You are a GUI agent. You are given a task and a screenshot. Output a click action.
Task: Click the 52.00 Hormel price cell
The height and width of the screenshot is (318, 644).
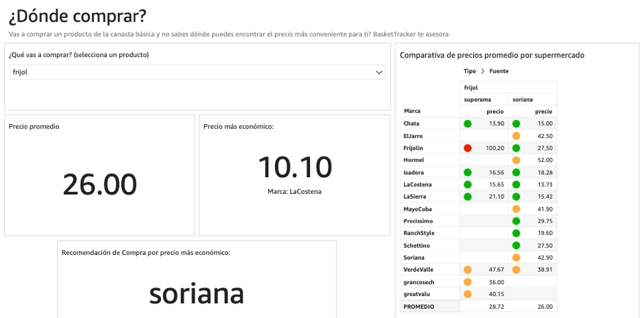point(545,160)
